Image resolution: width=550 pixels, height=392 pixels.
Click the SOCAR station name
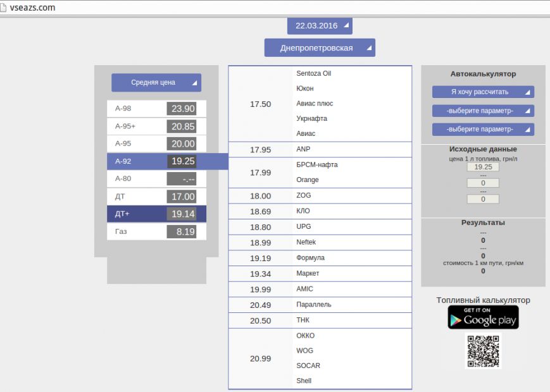[308, 365]
